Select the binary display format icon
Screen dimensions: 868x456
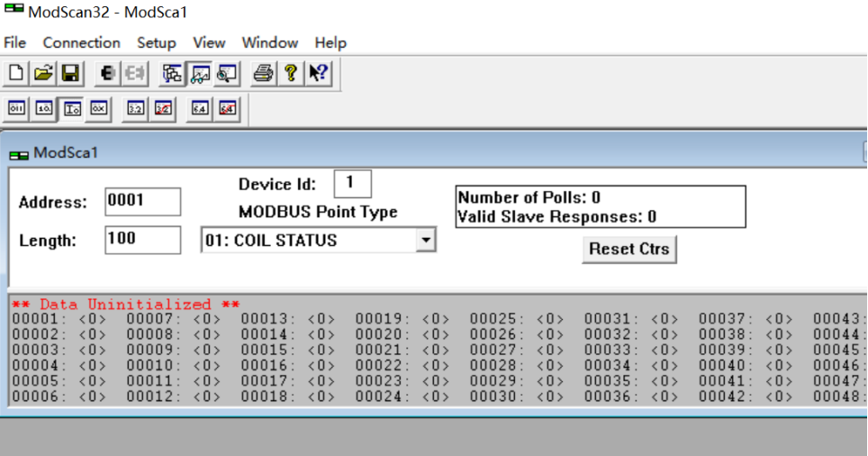coord(16,109)
